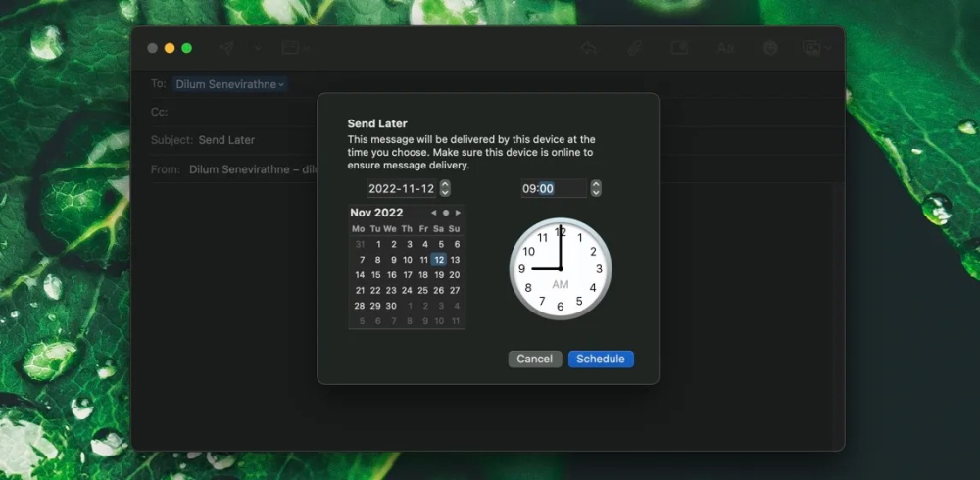Click the 2022-11-12 date field
The width and height of the screenshot is (980, 480).
(x=401, y=188)
